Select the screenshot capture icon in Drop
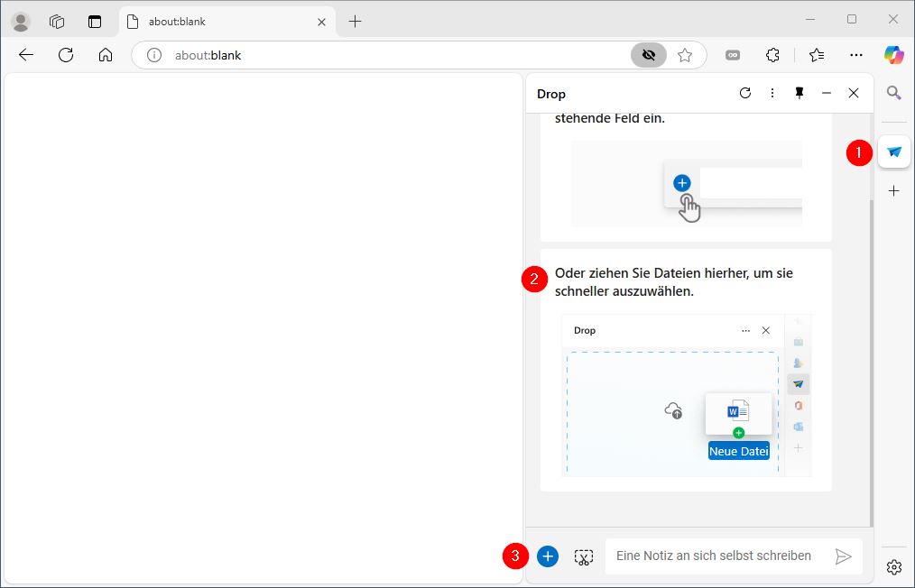This screenshot has width=915, height=588. point(583,556)
